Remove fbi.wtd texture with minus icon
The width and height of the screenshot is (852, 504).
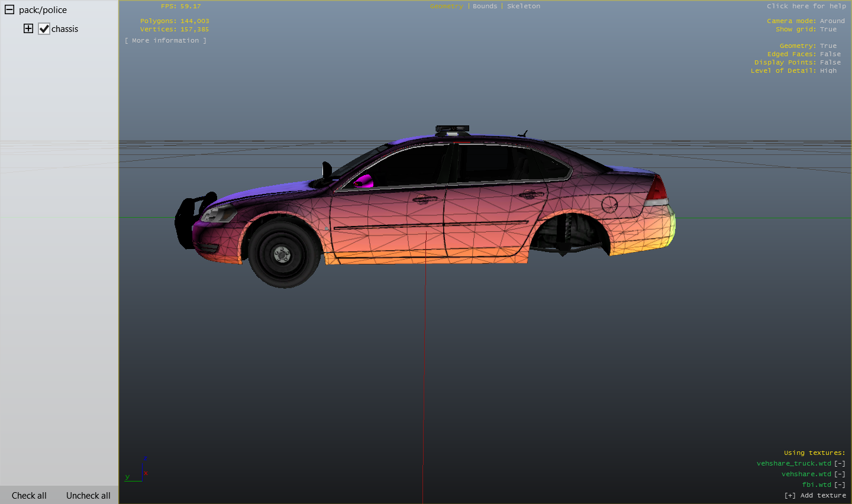(840, 485)
